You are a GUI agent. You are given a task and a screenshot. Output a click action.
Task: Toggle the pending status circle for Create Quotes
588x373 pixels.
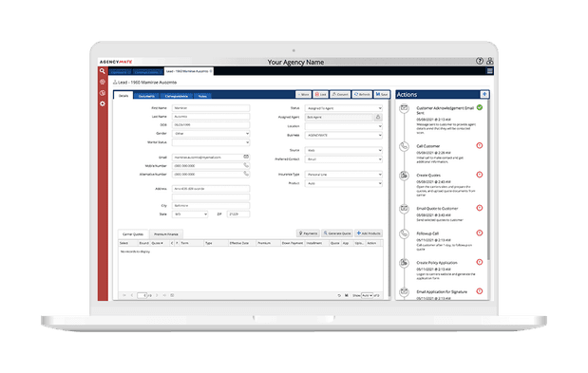[480, 175]
